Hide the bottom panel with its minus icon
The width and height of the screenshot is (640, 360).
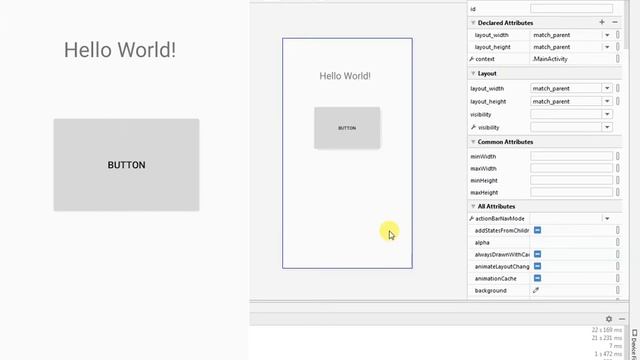point(622,319)
